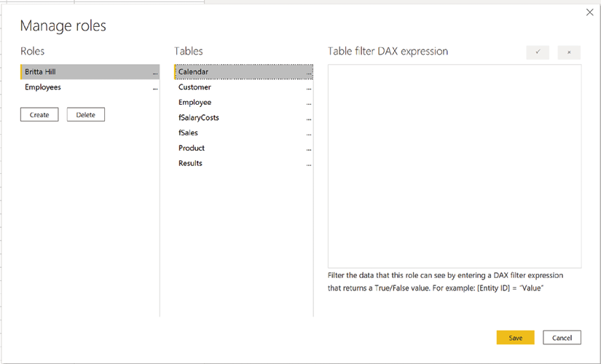Open ellipsis menu for Employees role
This screenshot has width=601, height=364.
pos(155,88)
